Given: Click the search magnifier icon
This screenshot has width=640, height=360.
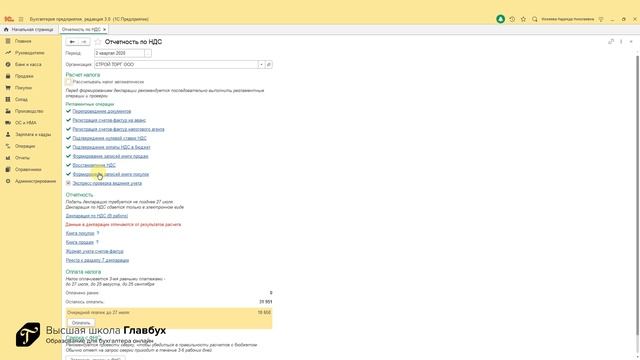Looking at the screenshot, I should pyautogui.click(x=535, y=19).
